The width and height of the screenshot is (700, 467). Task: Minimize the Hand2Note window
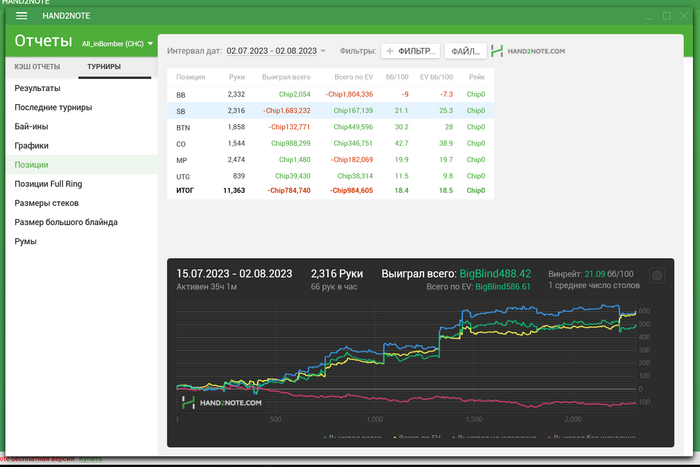pos(649,16)
